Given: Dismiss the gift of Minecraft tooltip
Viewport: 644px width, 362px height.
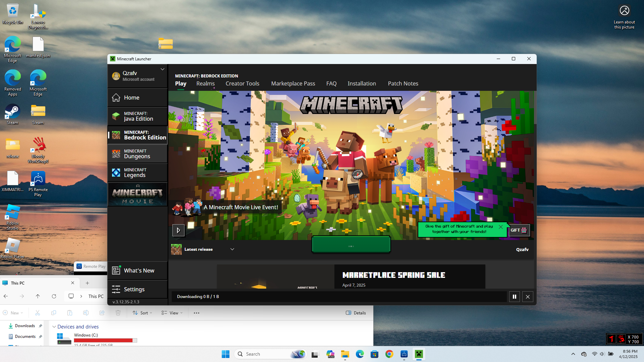Looking at the screenshot, I should point(501,227).
